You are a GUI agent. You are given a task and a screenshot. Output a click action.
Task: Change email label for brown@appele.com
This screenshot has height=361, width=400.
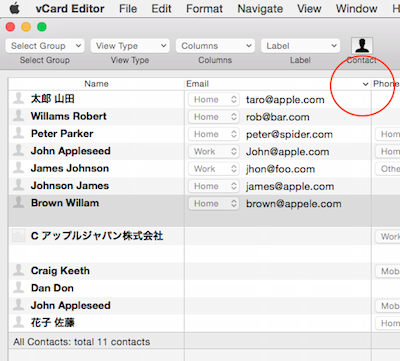coord(213,203)
